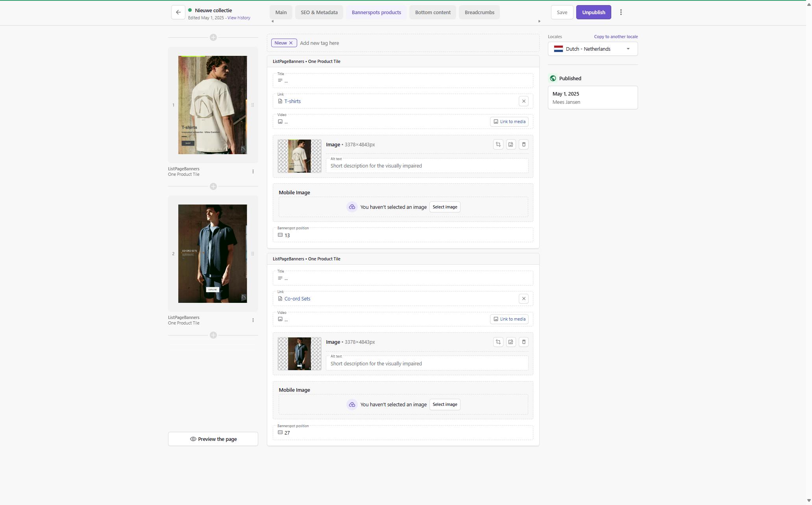Replace the T-shirts banner image
This screenshot has width=812, height=505.
[511, 144]
